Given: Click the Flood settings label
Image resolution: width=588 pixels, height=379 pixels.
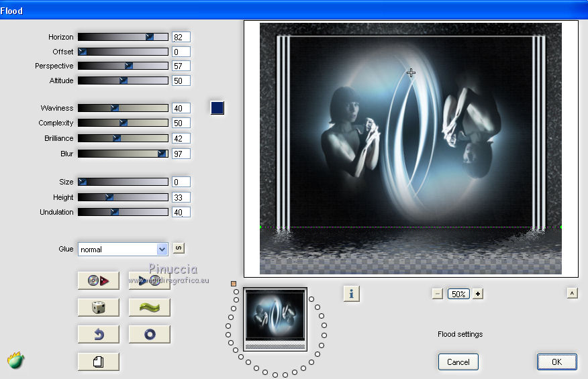Looking at the screenshot, I should tap(460, 334).
